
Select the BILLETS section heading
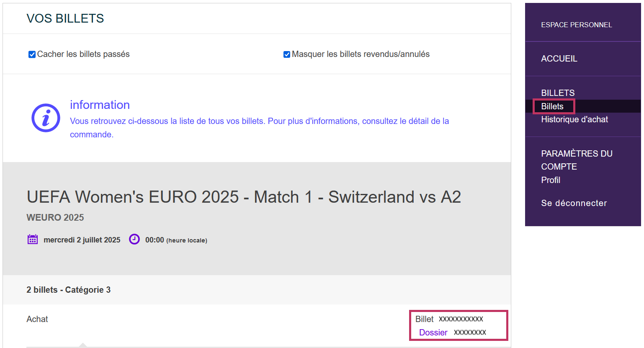pos(558,93)
